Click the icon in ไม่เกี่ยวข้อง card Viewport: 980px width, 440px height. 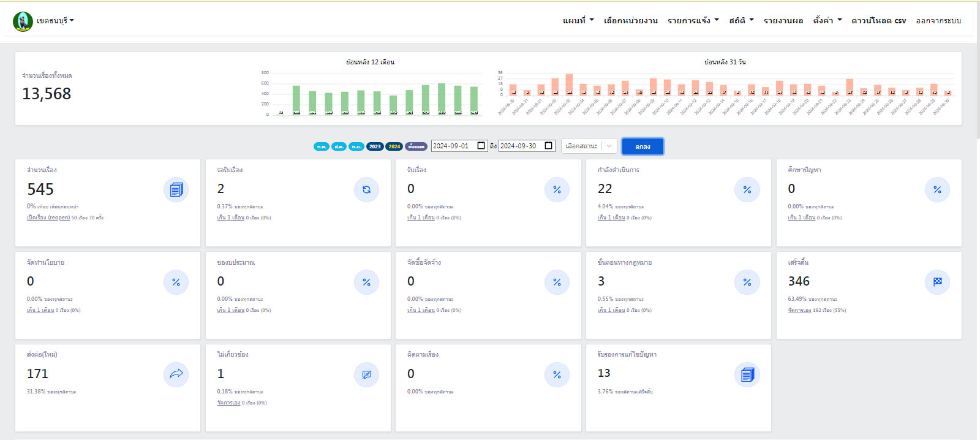(x=366, y=374)
